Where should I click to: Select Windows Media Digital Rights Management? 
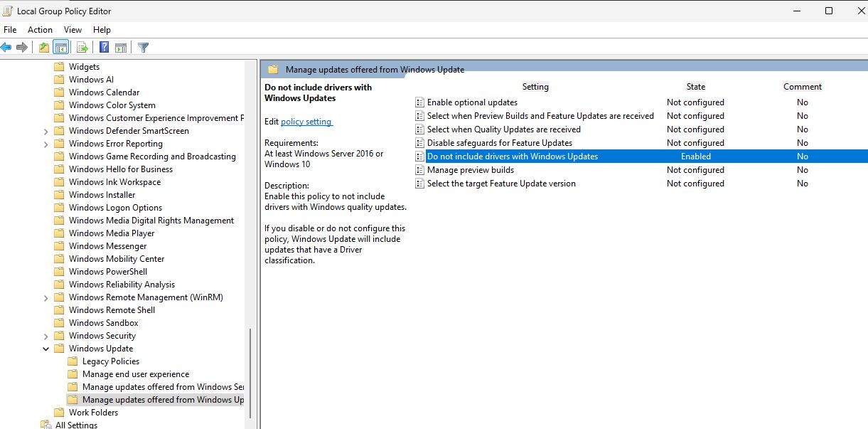point(151,221)
